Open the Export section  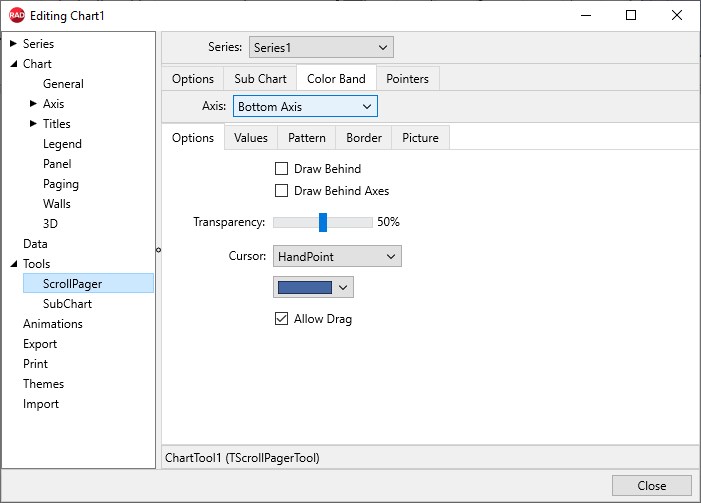(x=40, y=344)
